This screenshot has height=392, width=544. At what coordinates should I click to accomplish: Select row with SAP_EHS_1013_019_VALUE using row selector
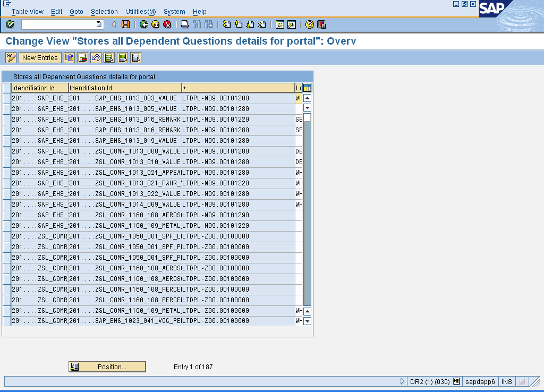6,141
